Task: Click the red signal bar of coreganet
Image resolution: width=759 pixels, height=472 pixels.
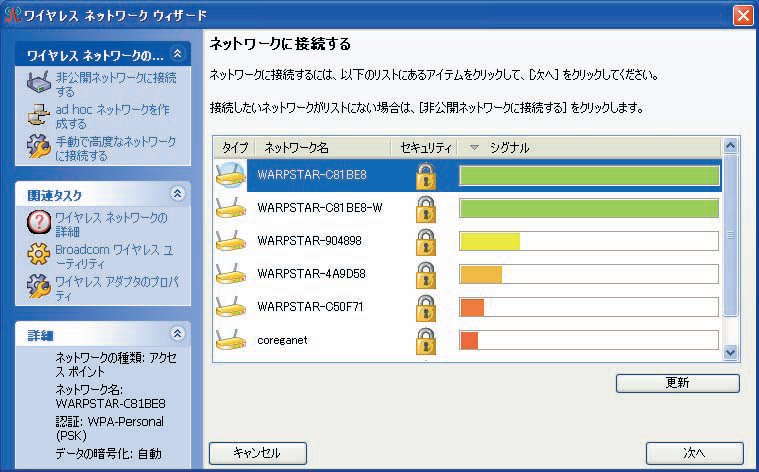Action: click(469, 340)
